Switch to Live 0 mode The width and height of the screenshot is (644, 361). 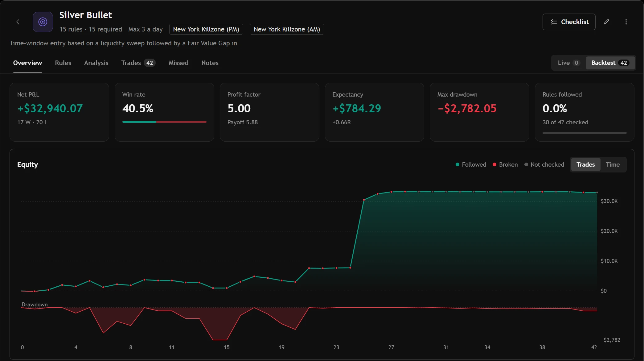point(569,63)
